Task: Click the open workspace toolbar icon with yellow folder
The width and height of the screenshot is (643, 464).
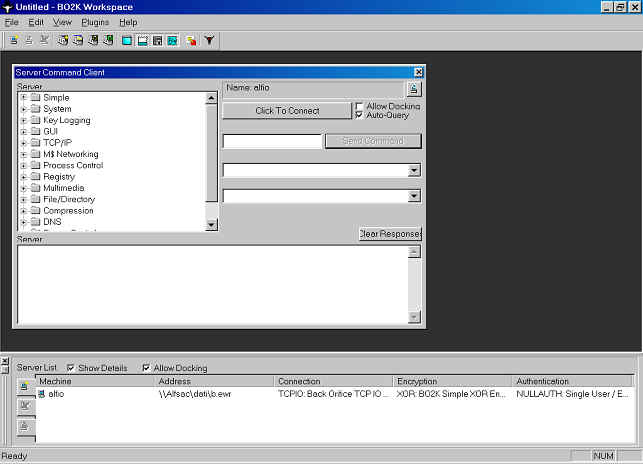Action: 78,40
